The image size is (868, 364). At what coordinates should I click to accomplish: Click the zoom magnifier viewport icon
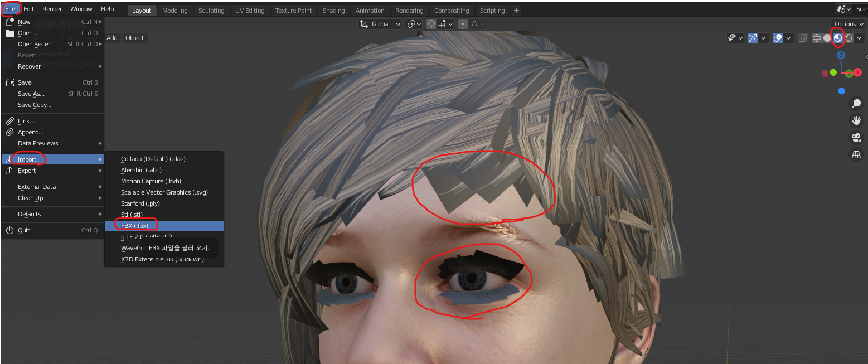pyautogui.click(x=856, y=104)
